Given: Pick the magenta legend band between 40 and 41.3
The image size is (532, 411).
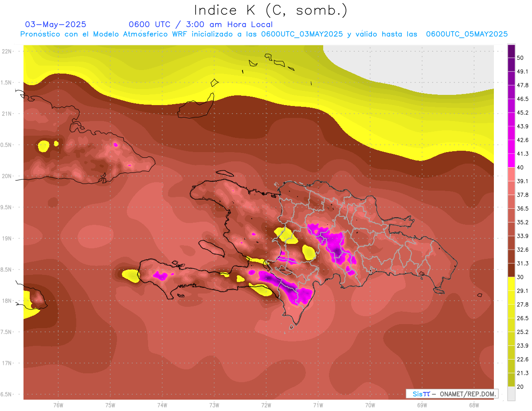Looking at the screenshot, I should coord(511,160).
